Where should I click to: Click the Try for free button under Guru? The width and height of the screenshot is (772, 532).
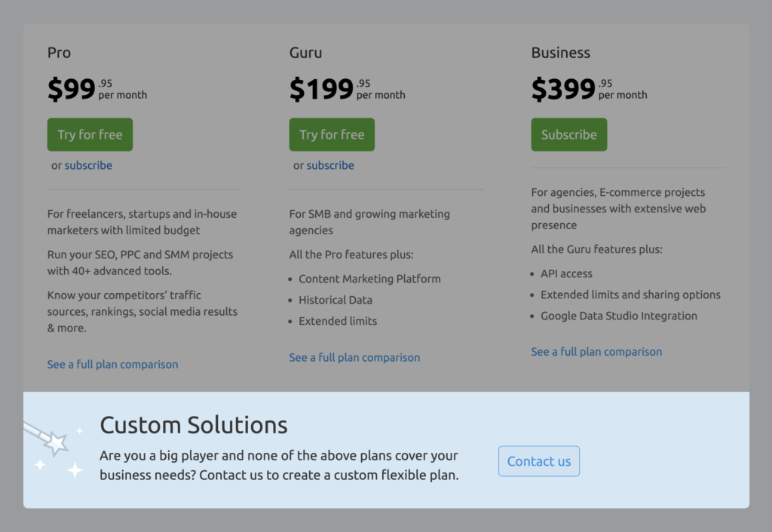332,134
